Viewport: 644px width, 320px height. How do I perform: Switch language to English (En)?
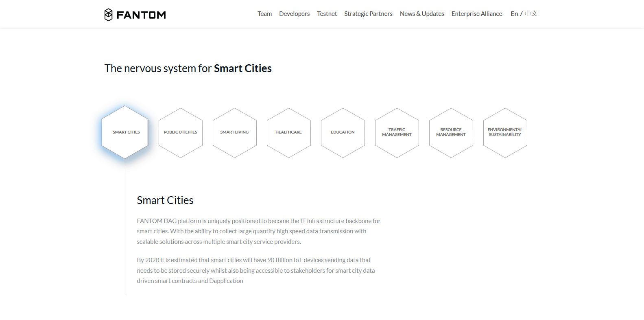click(x=514, y=14)
